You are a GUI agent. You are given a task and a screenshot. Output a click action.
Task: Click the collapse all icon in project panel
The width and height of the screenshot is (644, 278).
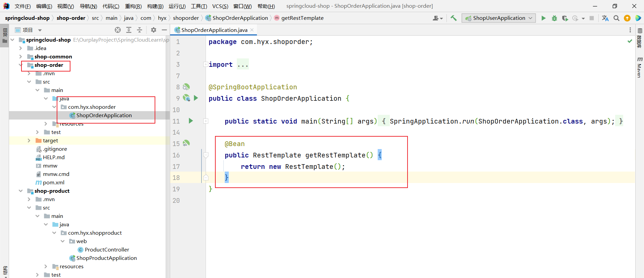pos(140,30)
